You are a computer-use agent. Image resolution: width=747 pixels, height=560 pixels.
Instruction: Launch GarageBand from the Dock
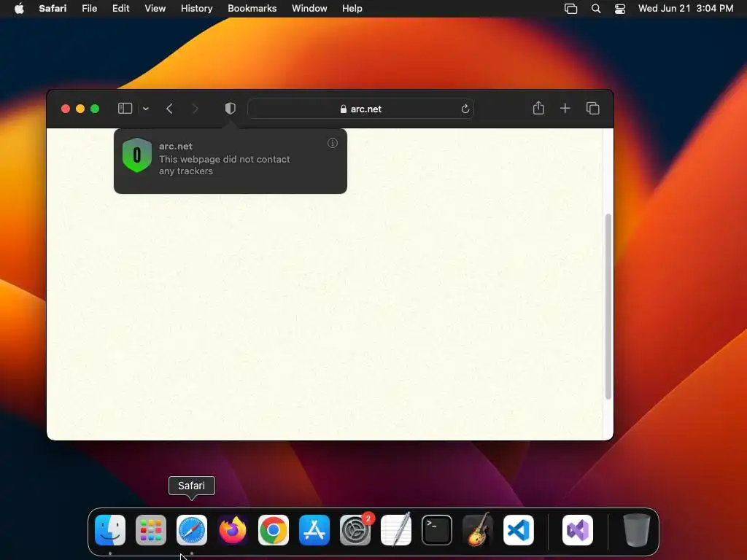(478, 530)
